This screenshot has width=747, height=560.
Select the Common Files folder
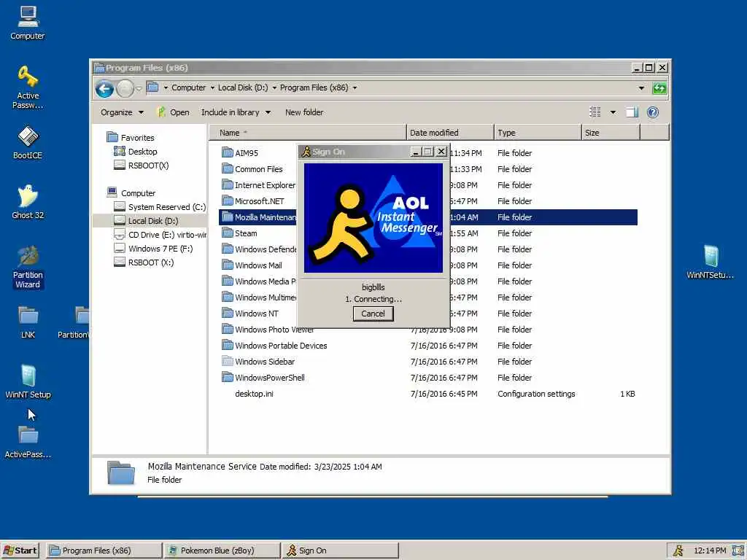coord(259,169)
